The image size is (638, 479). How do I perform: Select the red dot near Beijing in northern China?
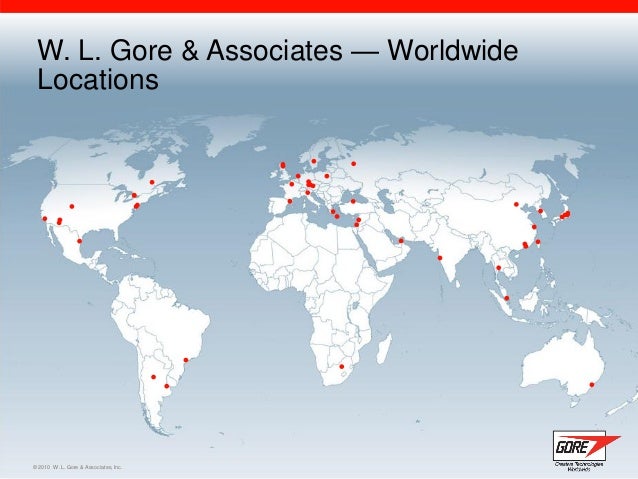pos(516,204)
